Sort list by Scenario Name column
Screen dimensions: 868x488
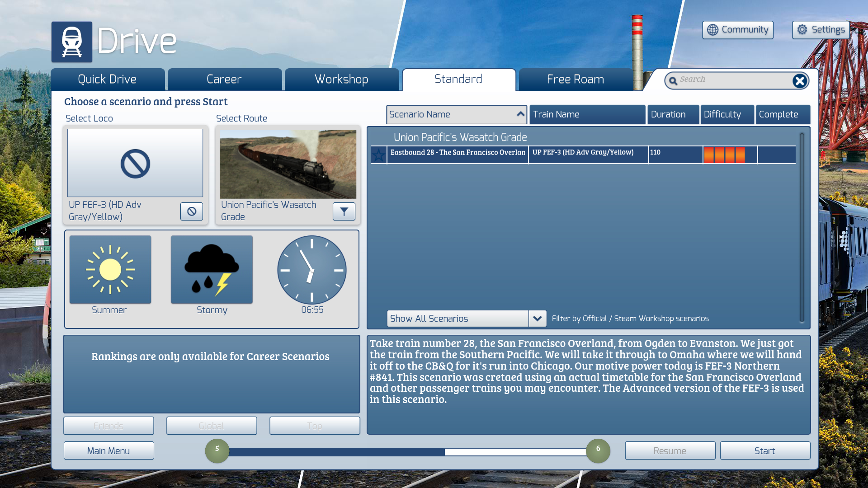pyautogui.click(x=457, y=114)
